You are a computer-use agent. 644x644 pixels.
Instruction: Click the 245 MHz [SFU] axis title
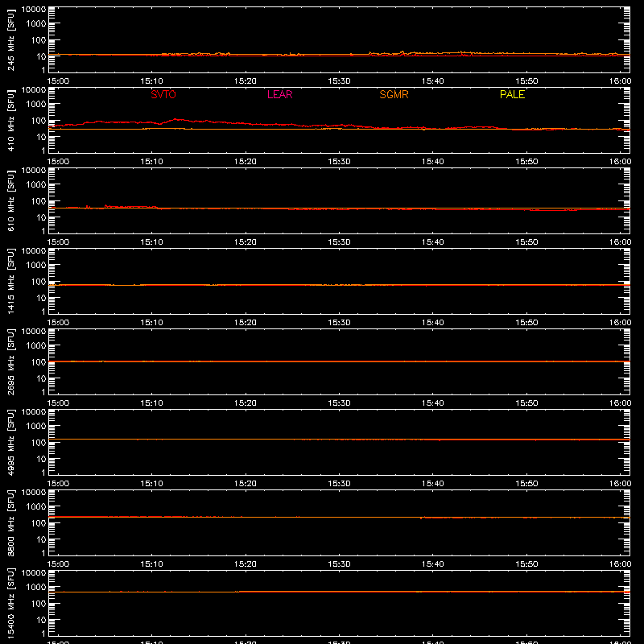(x=10, y=40)
